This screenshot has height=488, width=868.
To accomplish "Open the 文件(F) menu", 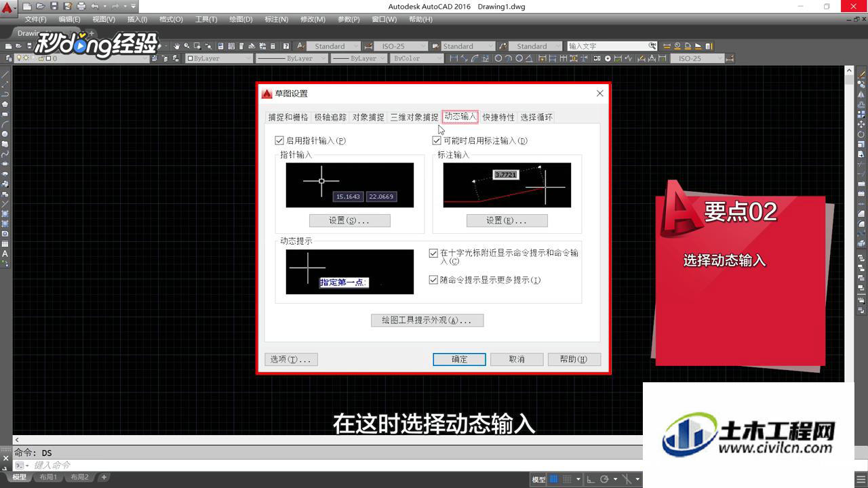I will coord(35,19).
